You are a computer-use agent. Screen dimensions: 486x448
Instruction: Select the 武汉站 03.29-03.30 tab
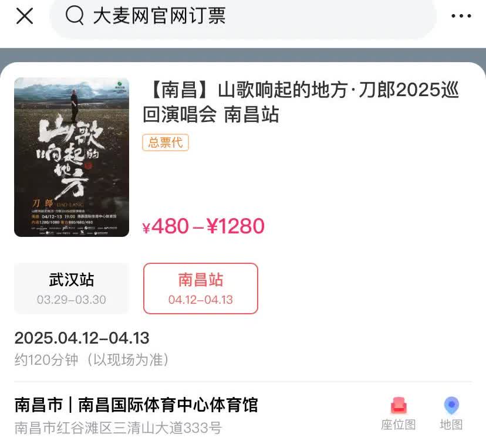pos(72,289)
